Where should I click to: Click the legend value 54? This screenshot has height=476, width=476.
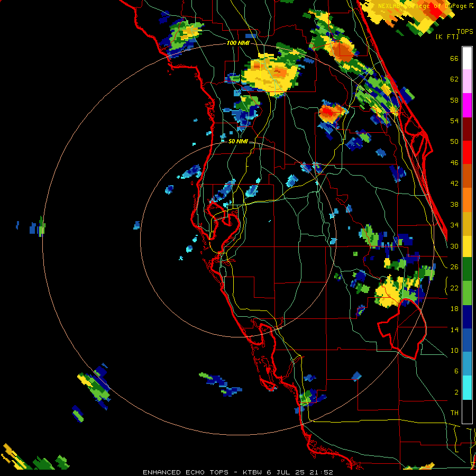tap(454, 121)
